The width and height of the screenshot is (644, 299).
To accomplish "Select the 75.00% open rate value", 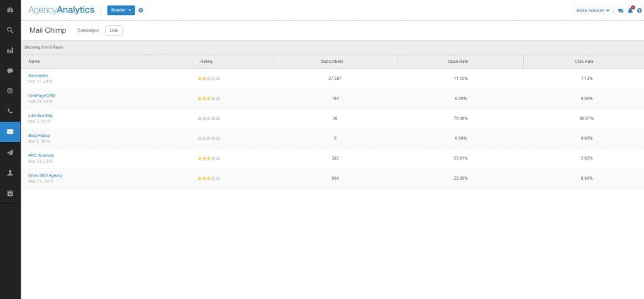I will click(x=461, y=119).
